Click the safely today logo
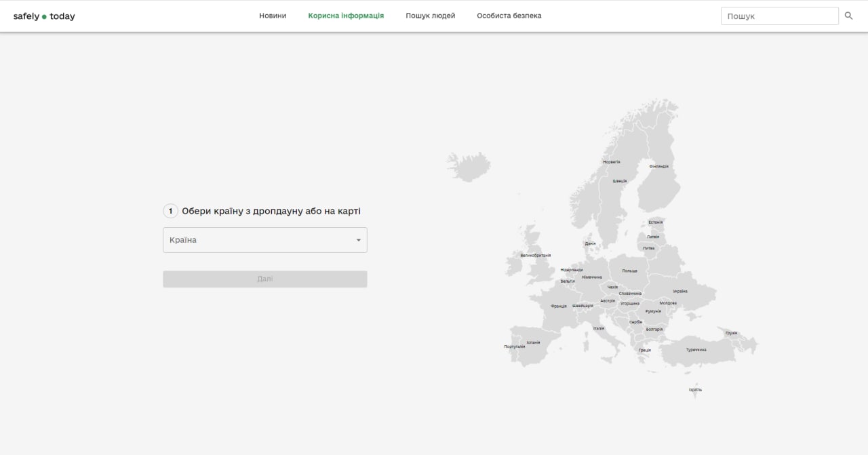The width and height of the screenshot is (868, 455). (44, 16)
